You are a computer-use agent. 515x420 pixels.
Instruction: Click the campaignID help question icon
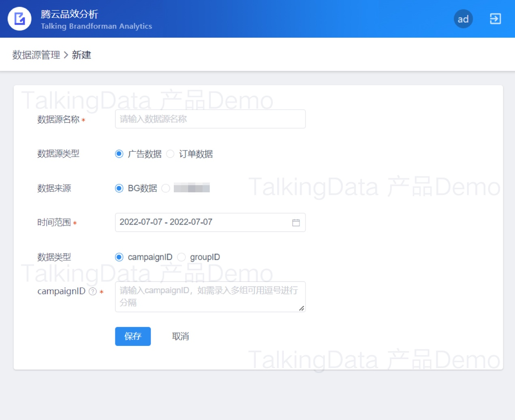click(93, 291)
